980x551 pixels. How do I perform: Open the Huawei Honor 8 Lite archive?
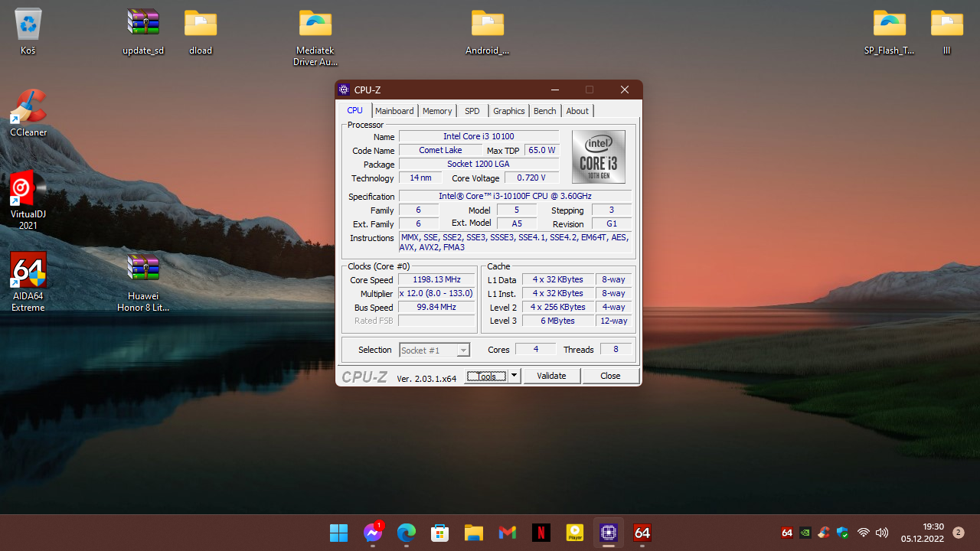pyautogui.click(x=143, y=269)
